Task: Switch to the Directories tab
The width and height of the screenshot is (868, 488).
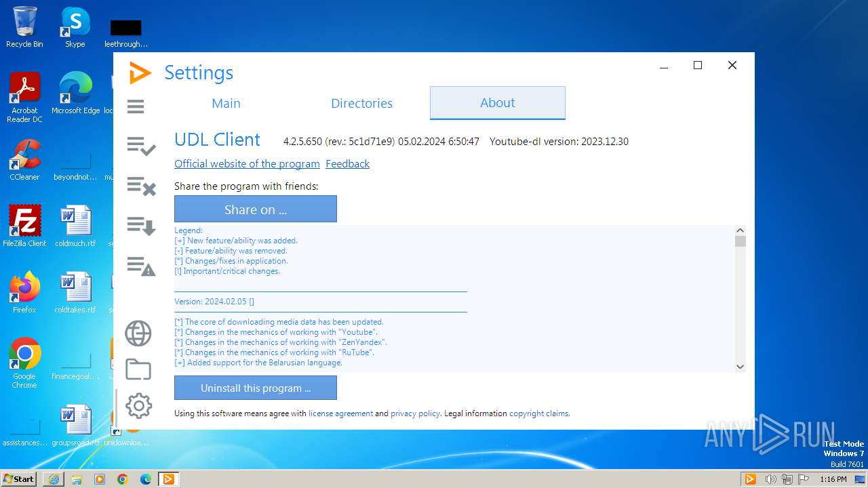Action: pos(361,103)
